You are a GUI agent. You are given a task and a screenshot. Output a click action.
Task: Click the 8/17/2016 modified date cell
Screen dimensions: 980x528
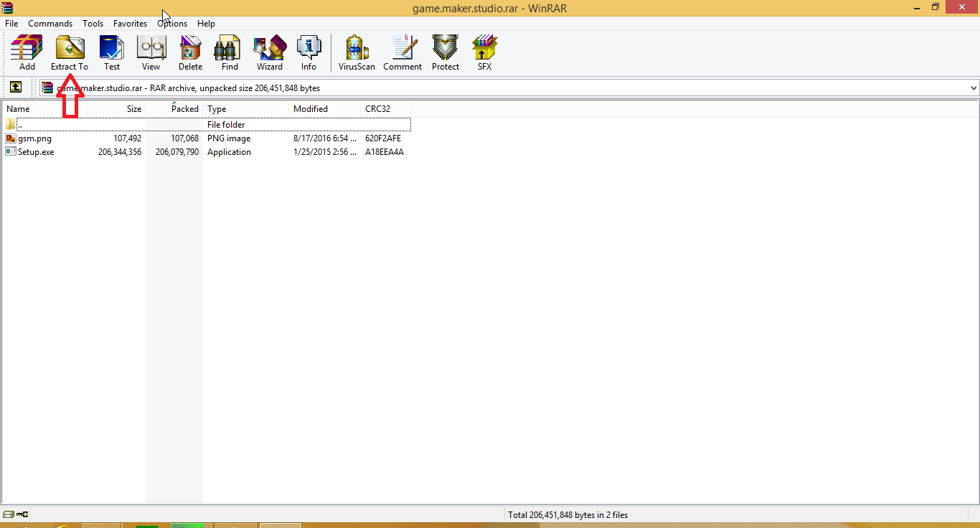[325, 138]
